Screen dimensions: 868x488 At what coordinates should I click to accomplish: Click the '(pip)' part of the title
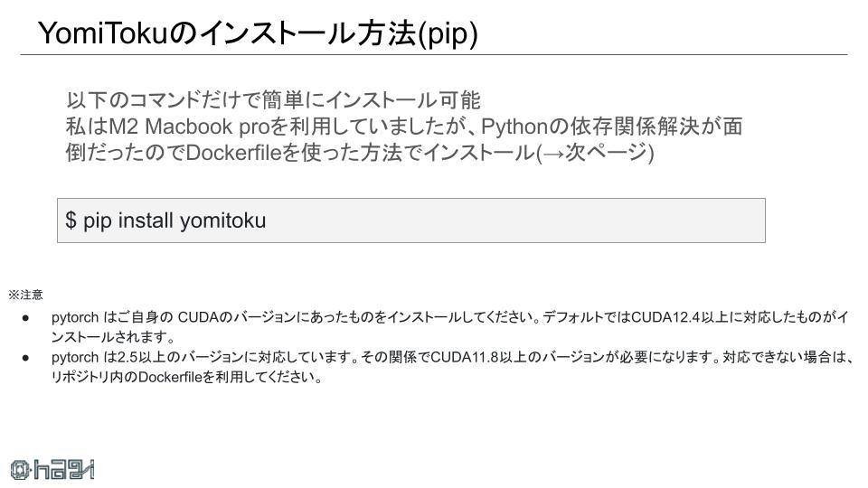448,34
